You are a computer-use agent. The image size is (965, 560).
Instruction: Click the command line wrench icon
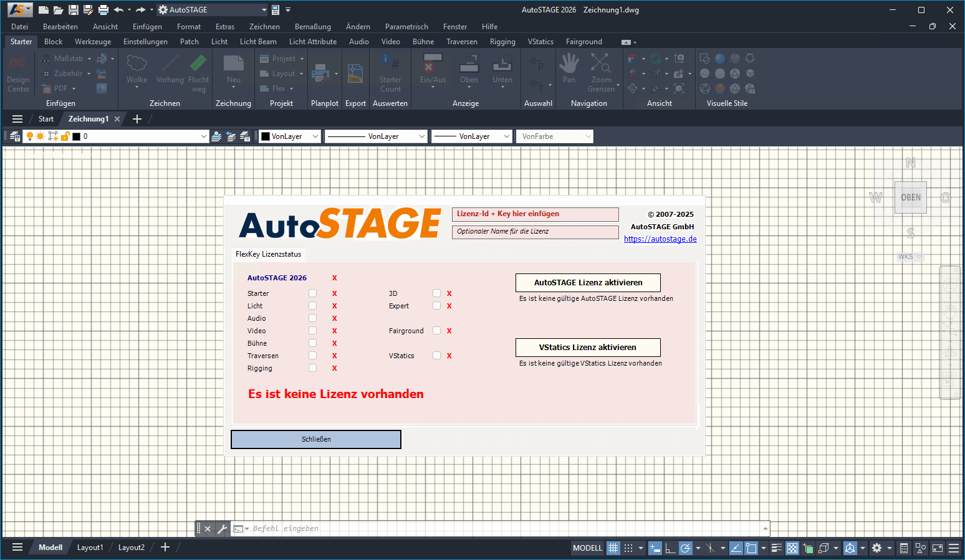[223, 529]
